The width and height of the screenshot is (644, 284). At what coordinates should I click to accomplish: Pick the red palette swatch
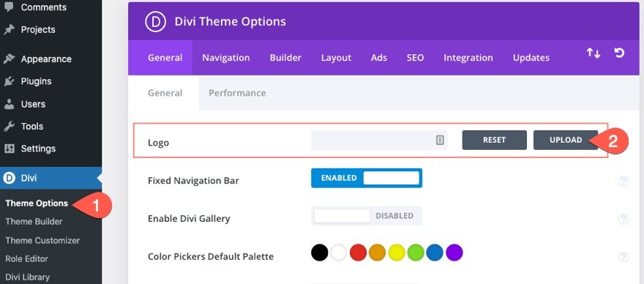[x=358, y=253]
